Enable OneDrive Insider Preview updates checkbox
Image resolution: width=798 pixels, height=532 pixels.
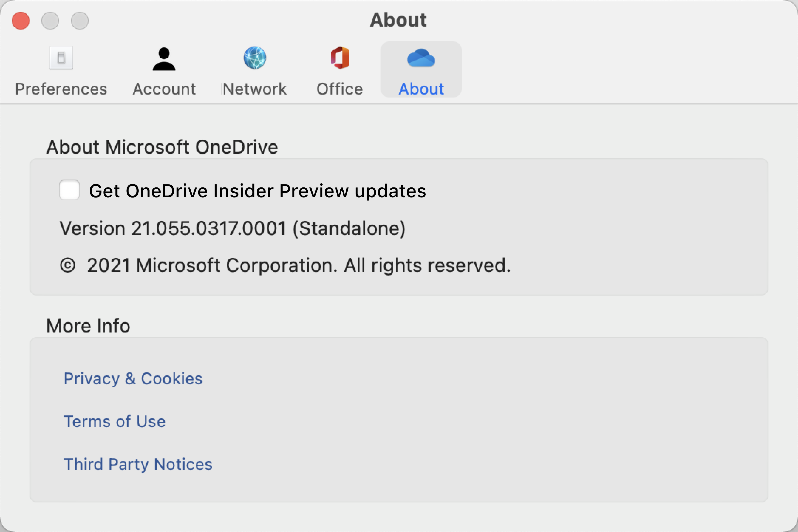click(69, 190)
